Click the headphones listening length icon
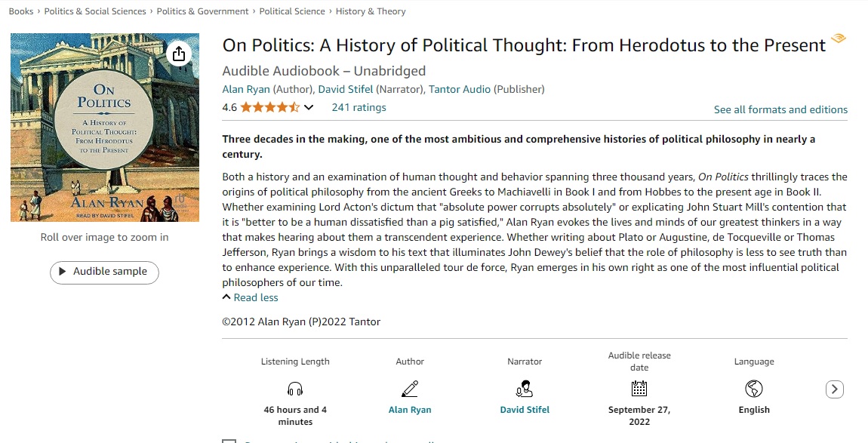 click(295, 389)
